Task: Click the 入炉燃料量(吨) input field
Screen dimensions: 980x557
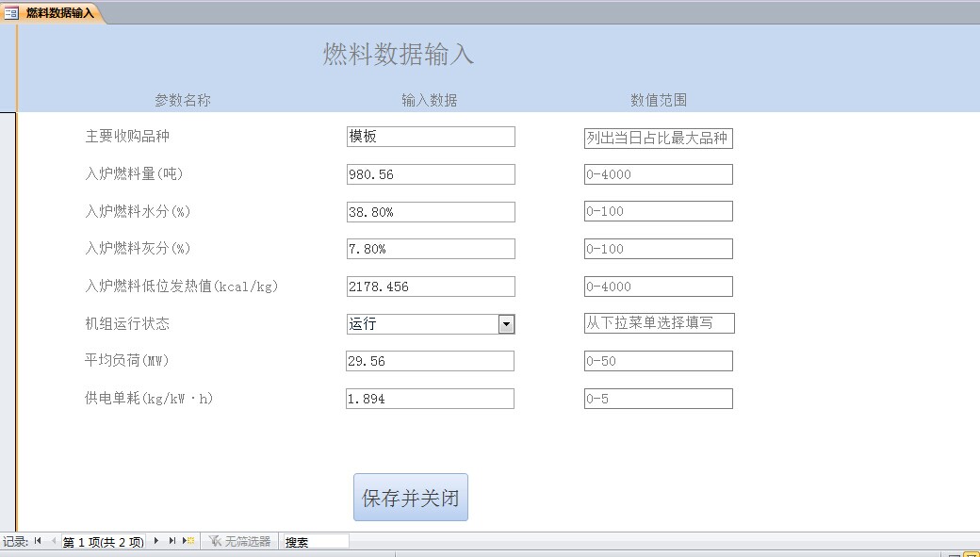Action: (x=431, y=174)
